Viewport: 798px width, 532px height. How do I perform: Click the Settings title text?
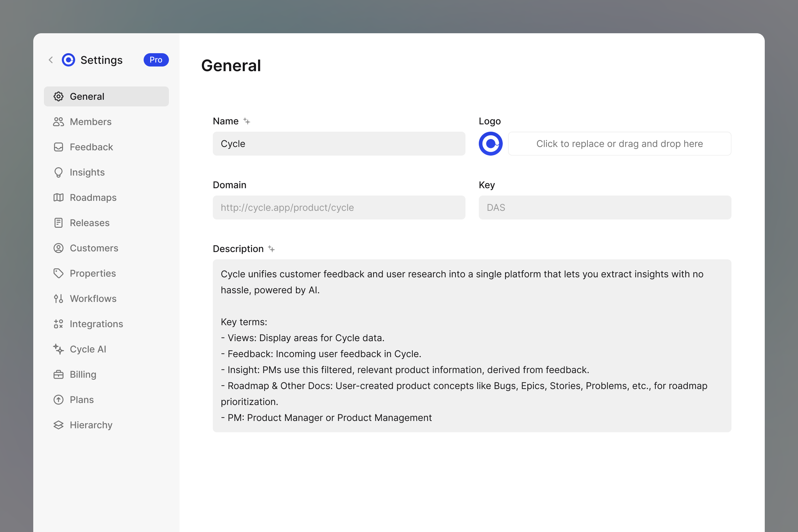[x=101, y=60]
